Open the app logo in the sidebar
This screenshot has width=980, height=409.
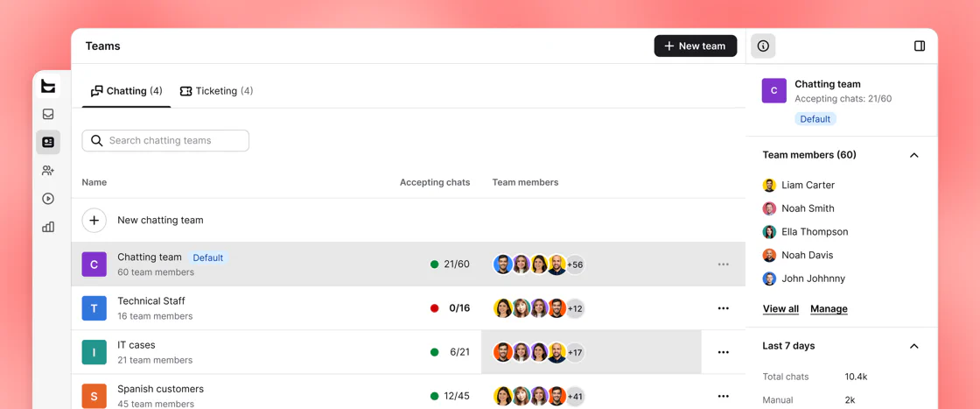coord(48,86)
